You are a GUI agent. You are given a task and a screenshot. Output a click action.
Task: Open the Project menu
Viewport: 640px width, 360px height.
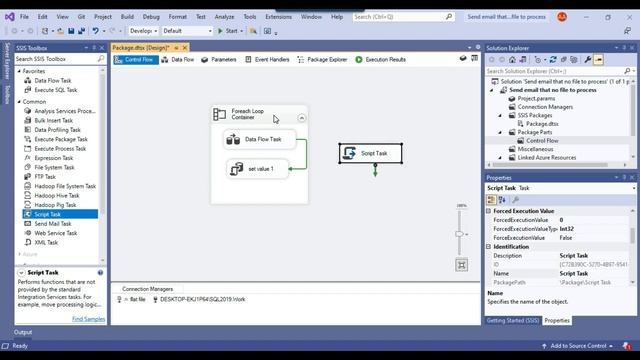click(x=103, y=17)
